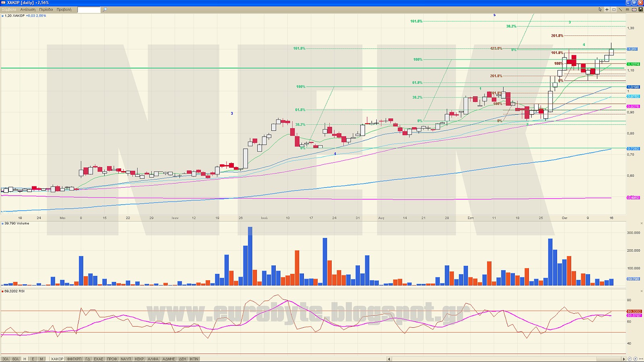Image resolution: width=644 pixels, height=362 pixels.
Task: Click the magnifier search icon
Action: point(105,10)
